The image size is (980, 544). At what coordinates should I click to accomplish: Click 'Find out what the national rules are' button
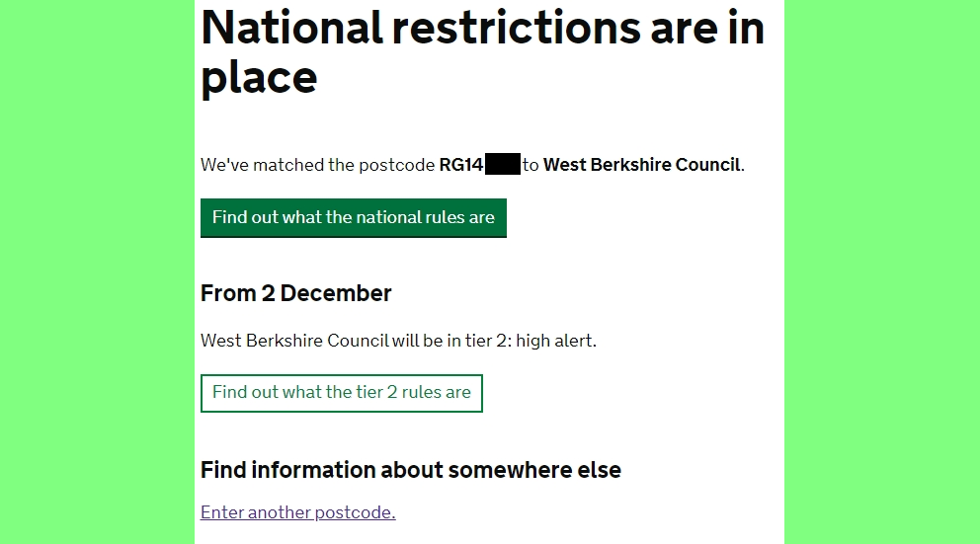353,218
